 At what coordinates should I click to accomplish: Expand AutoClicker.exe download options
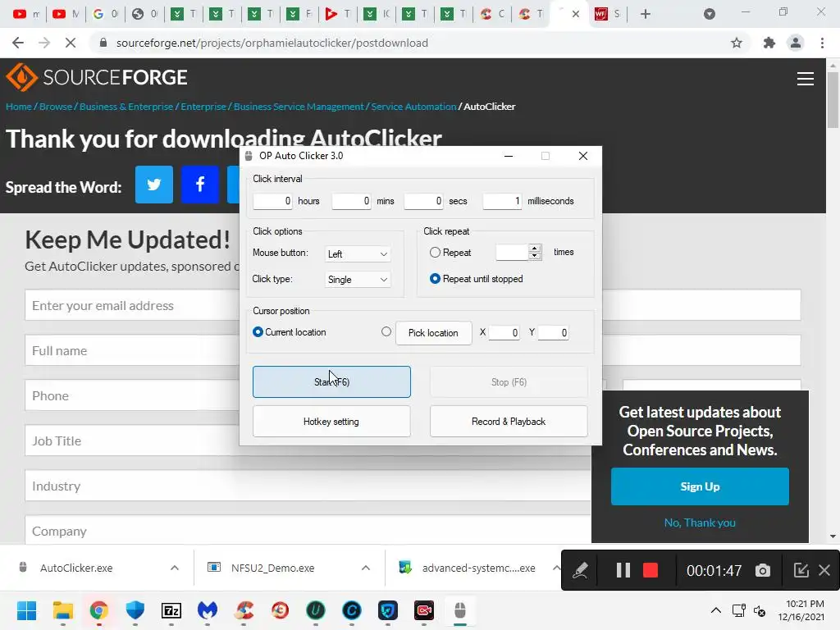(x=175, y=568)
